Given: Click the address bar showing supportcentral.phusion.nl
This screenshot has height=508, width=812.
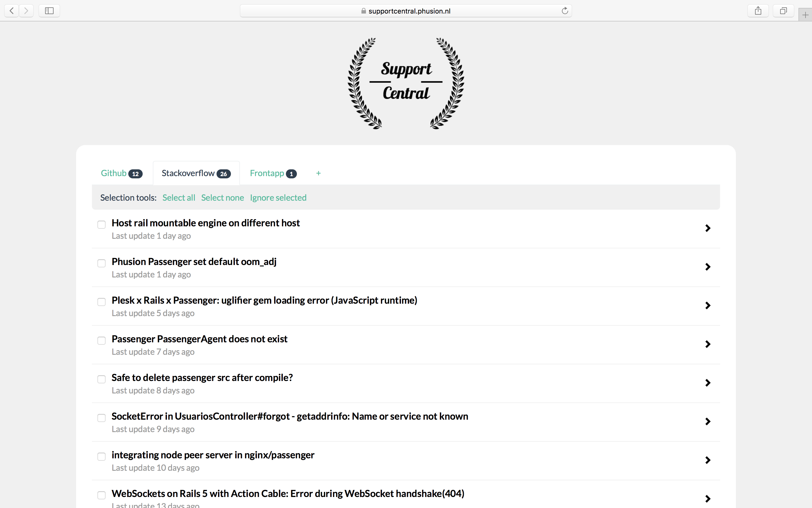Looking at the screenshot, I should coord(406,11).
